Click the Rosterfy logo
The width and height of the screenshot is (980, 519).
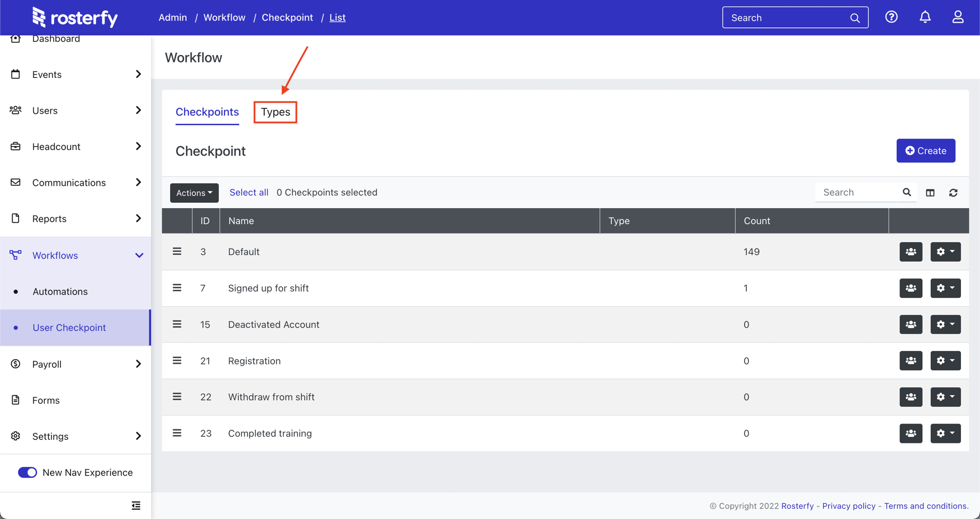coord(75,18)
